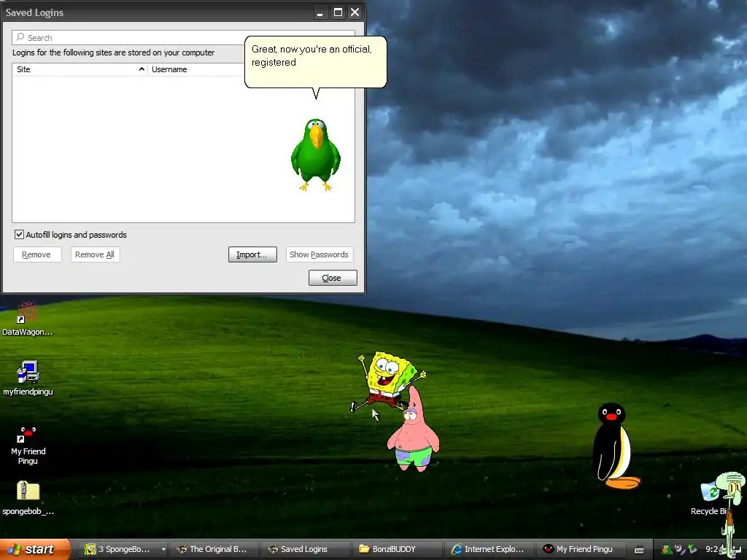The height and width of the screenshot is (560, 747).
Task: Open the DataWagon desktop shortcut
Action: tap(27, 319)
